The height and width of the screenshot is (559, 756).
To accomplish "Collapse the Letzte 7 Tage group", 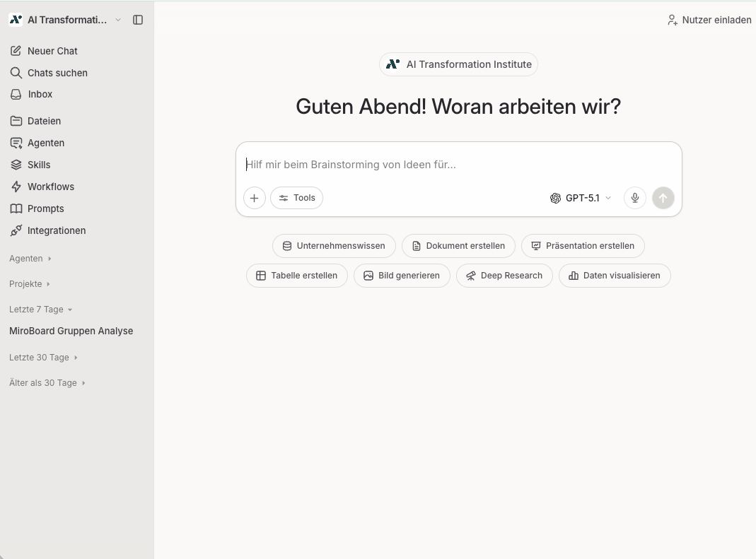I will pyautogui.click(x=40, y=310).
